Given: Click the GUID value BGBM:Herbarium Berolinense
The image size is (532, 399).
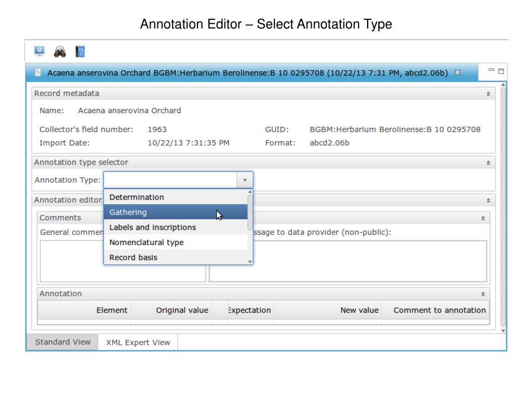Looking at the screenshot, I should tap(395, 129).
